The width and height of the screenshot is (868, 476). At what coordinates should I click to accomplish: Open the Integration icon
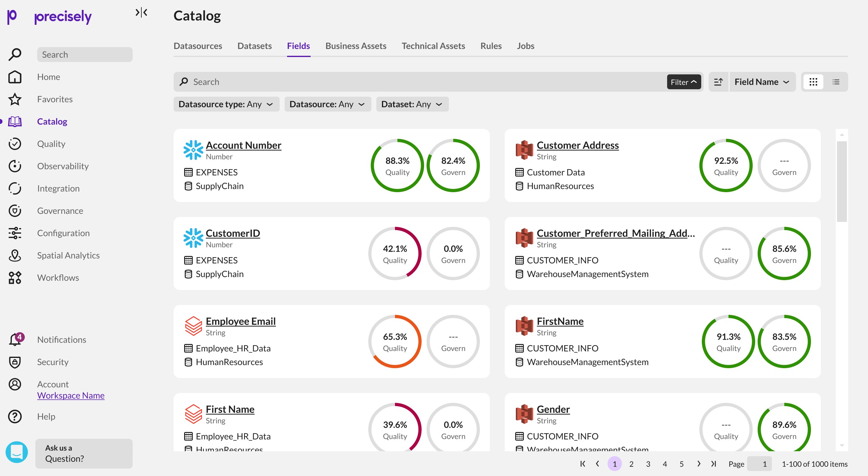click(x=15, y=188)
